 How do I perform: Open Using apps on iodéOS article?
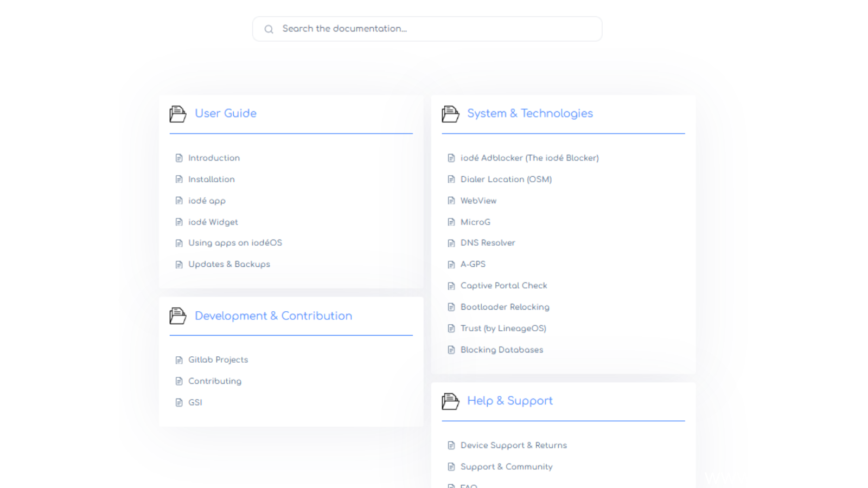235,243
